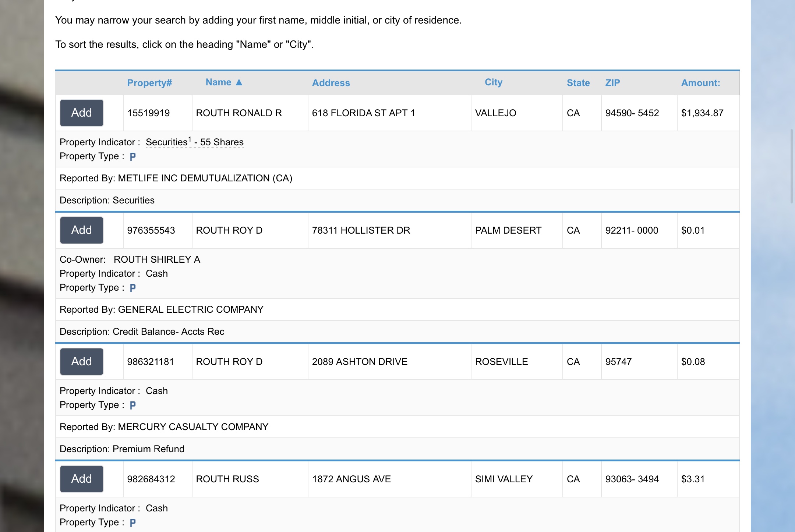
Task: Click name ROUTH RUSS
Action: (x=227, y=479)
